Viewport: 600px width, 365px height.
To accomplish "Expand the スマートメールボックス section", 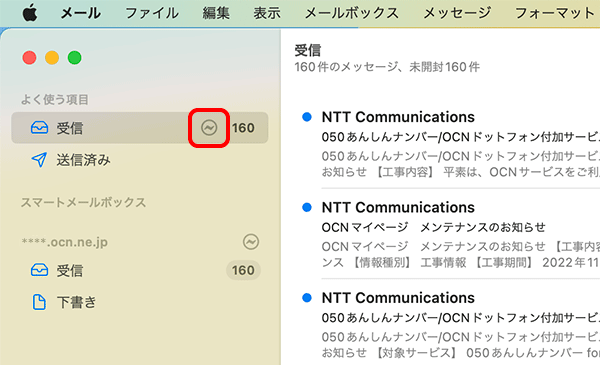I will pos(83,202).
